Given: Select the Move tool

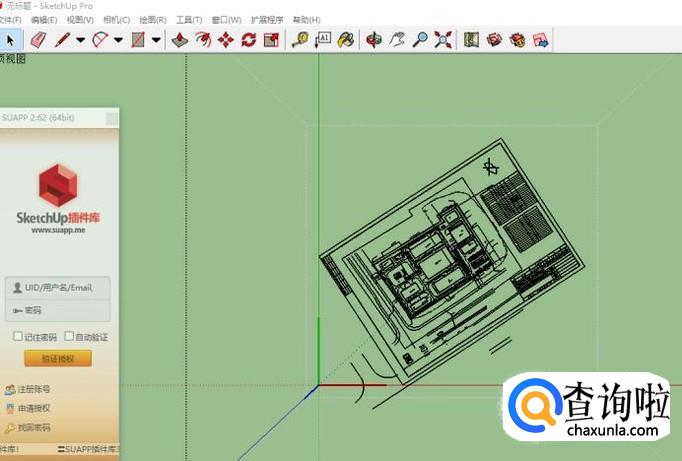Looking at the screenshot, I should click(x=226, y=40).
